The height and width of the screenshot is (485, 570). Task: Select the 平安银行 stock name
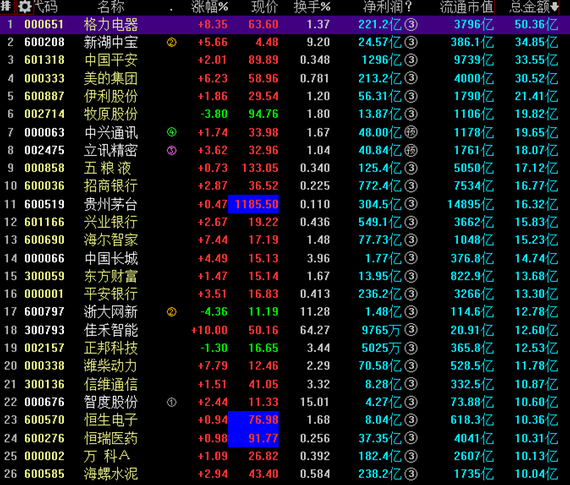coord(111,294)
